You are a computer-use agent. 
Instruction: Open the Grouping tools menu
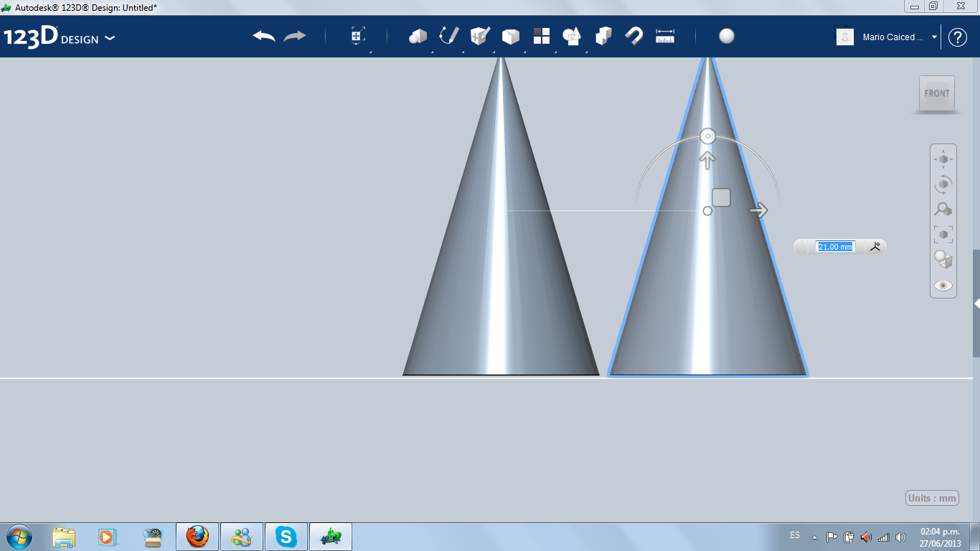572,36
